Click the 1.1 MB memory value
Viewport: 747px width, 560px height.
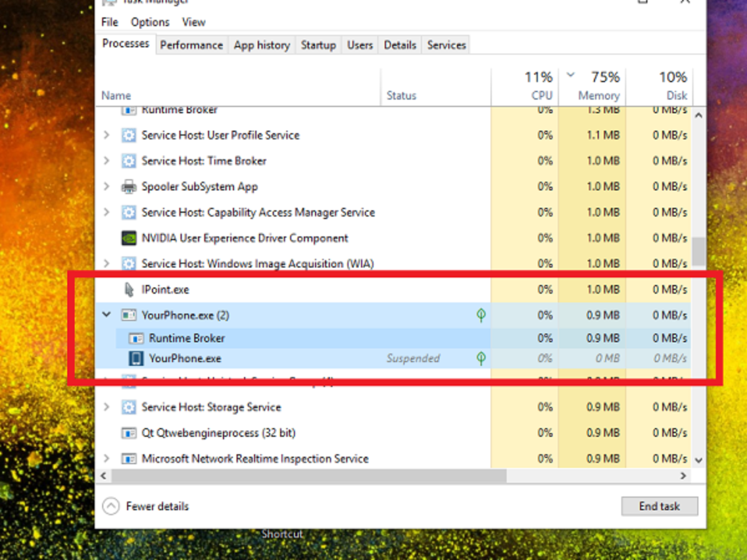click(x=602, y=135)
